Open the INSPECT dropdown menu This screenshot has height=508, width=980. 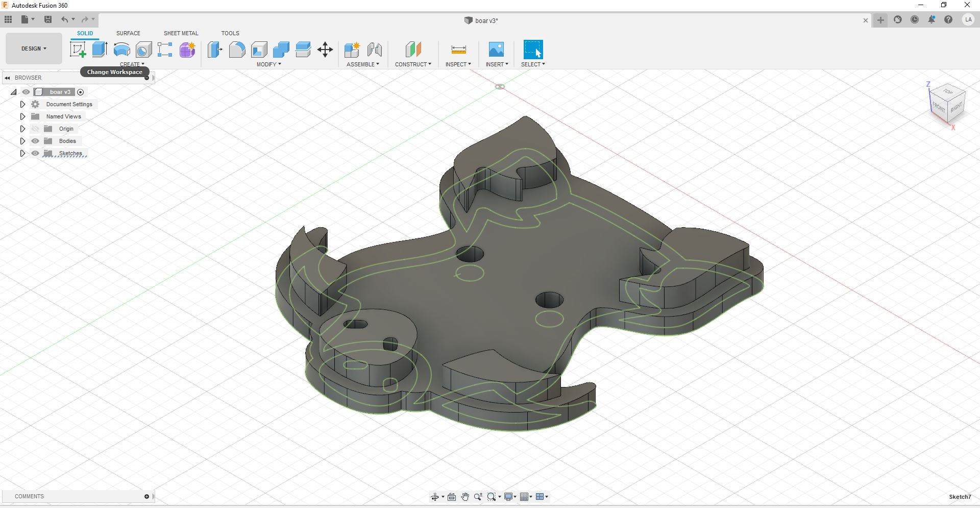click(x=458, y=64)
